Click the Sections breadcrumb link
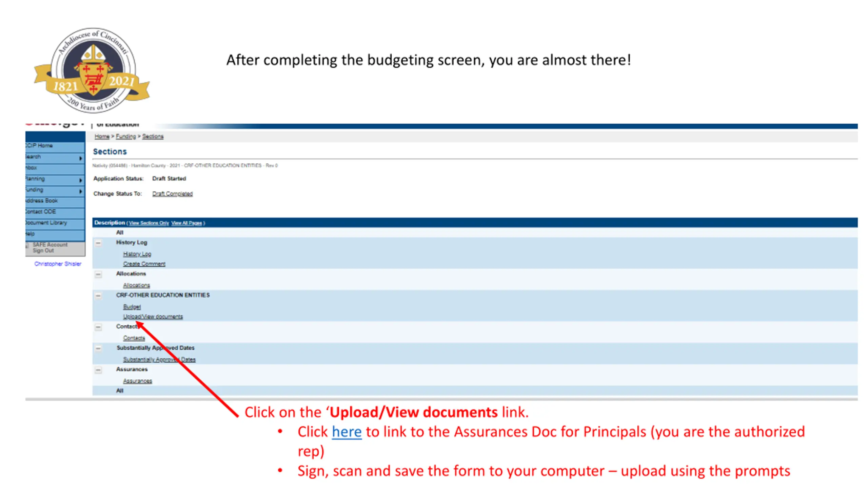Image resolution: width=868 pixels, height=488 pixels. pyautogui.click(x=153, y=136)
